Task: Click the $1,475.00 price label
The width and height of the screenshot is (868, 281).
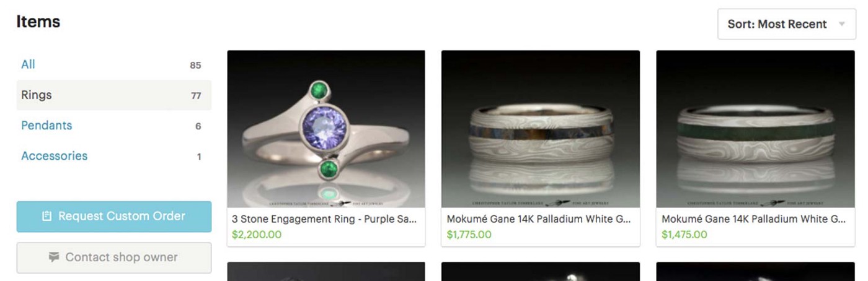Action: (x=684, y=235)
